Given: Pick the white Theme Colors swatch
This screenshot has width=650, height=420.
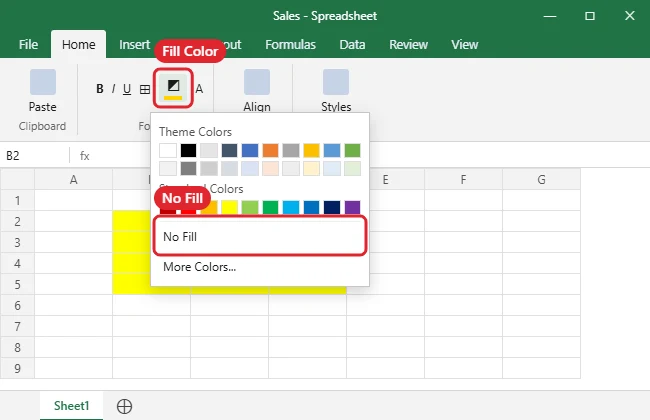Looking at the screenshot, I should (x=168, y=151).
